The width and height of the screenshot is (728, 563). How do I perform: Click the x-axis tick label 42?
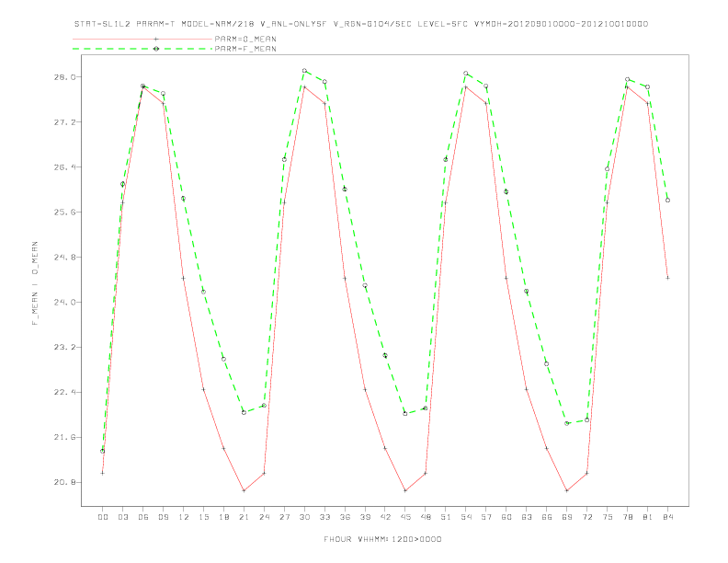(385, 517)
